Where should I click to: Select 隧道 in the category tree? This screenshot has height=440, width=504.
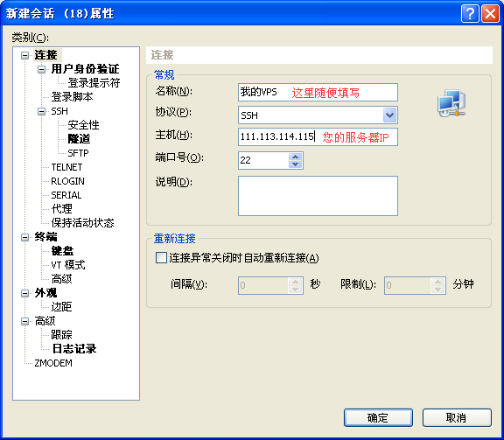(79, 139)
